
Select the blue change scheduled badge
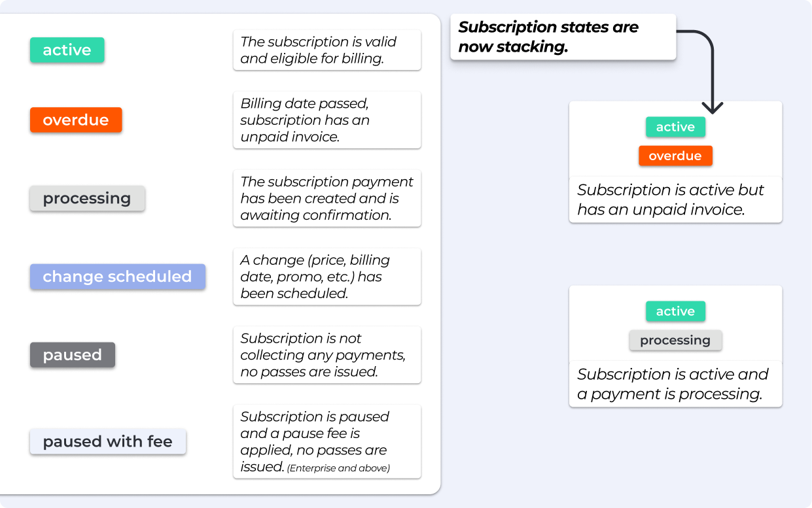coord(117,277)
